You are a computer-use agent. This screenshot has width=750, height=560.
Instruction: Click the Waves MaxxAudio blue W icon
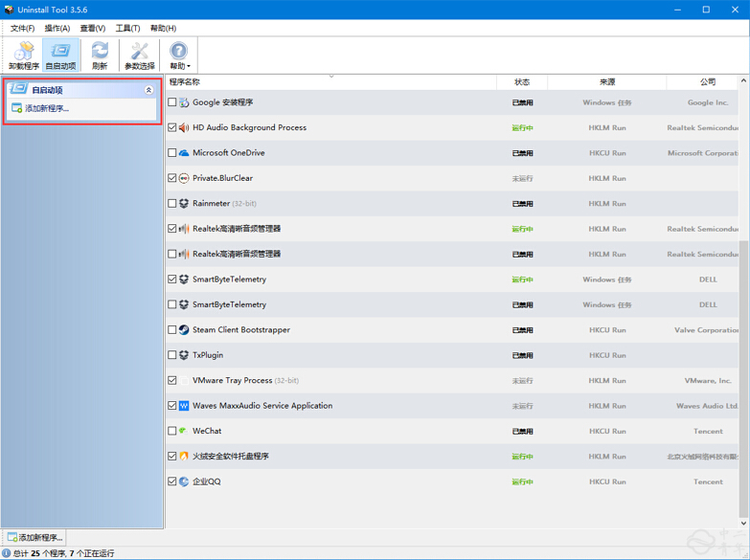[184, 406]
